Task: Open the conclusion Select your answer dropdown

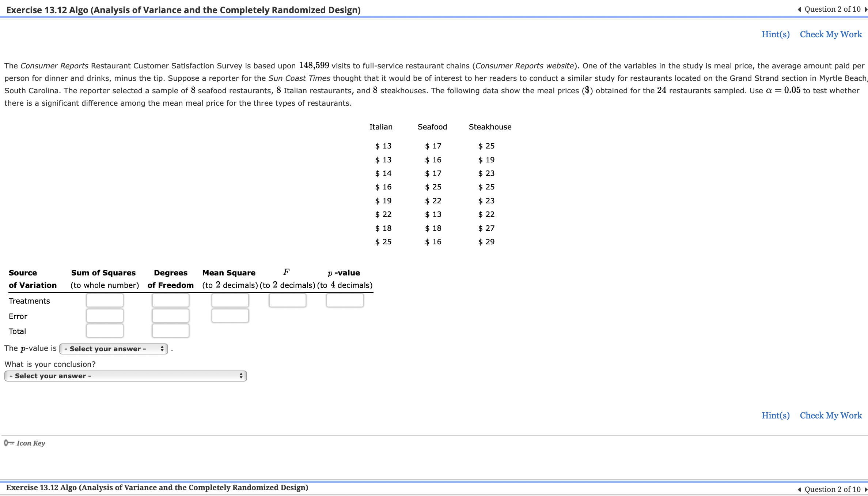Action: pyautogui.click(x=124, y=375)
